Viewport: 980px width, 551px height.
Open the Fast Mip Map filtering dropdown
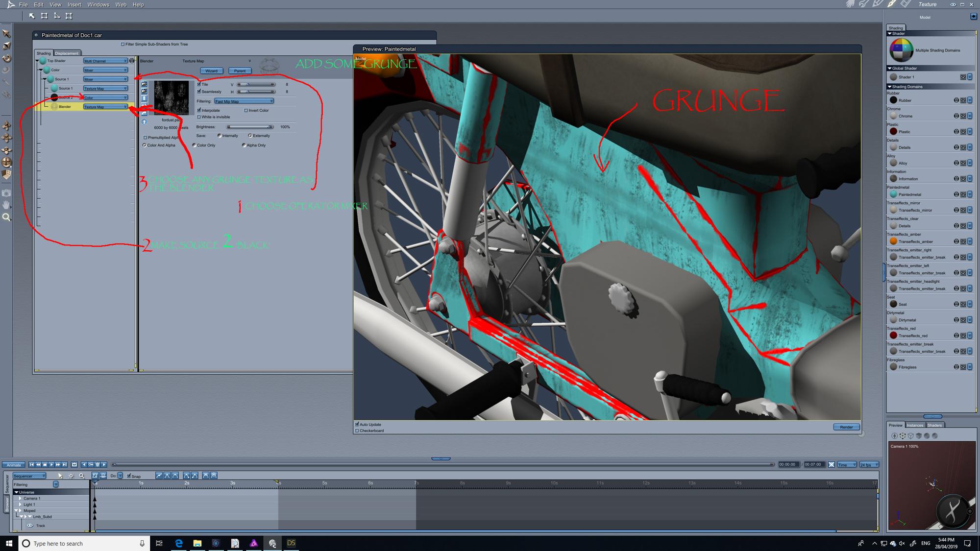pyautogui.click(x=244, y=101)
